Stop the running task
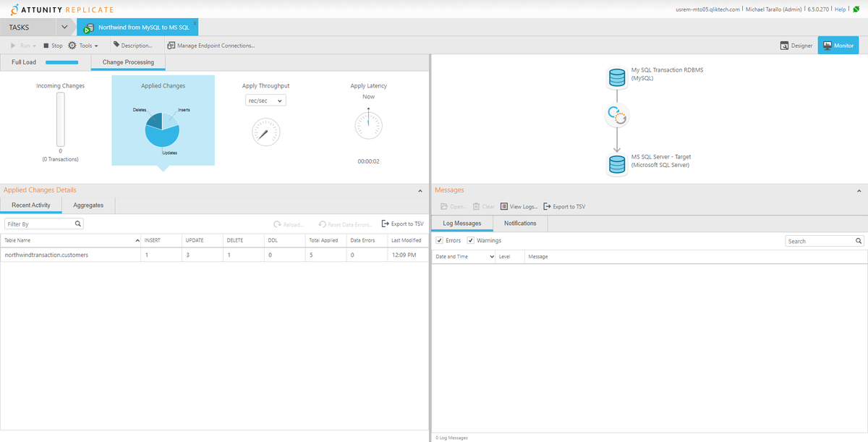The height and width of the screenshot is (442, 868). click(53, 46)
